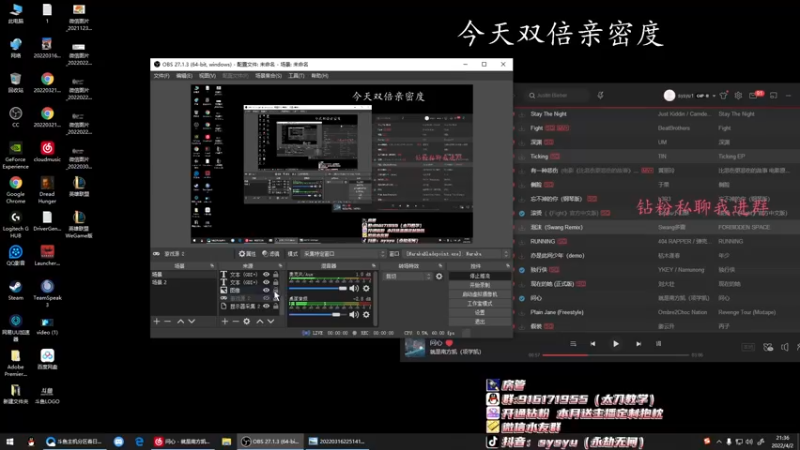The image size is (800, 450).
Task: Open the Steam desktop icon
Action: point(15,290)
